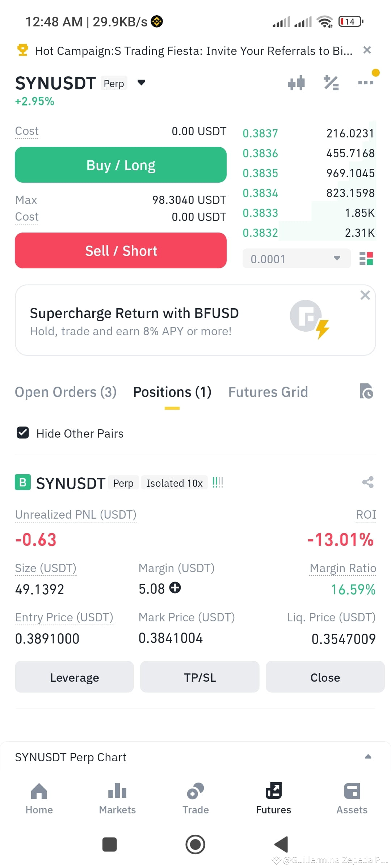Tap the Sell / Short button
Image resolution: width=391 pixels, height=868 pixels.
coord(121,251)
